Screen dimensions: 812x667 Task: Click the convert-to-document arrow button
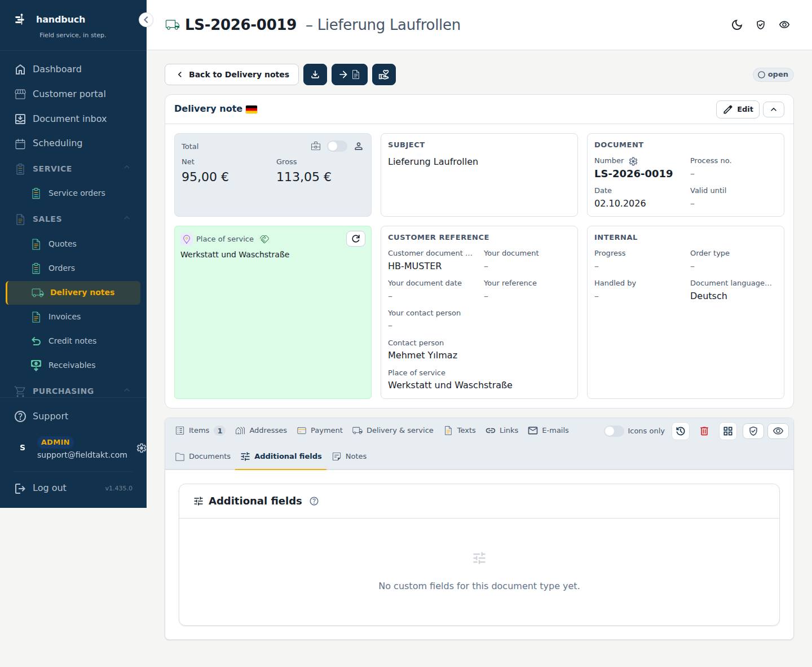pos(350,74)
